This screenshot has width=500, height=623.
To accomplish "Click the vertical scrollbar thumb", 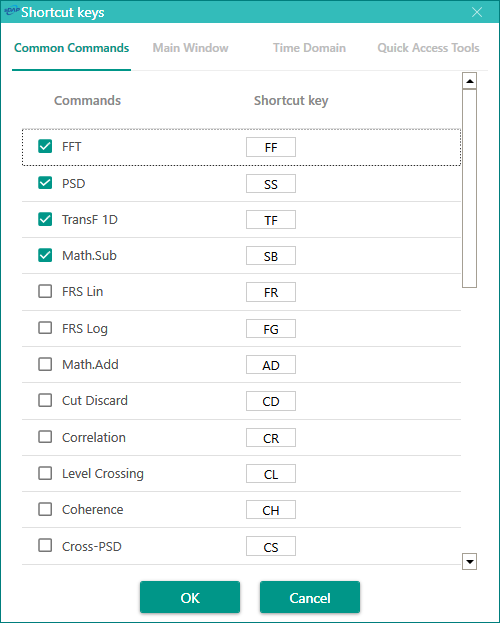I will click(469, 188).
